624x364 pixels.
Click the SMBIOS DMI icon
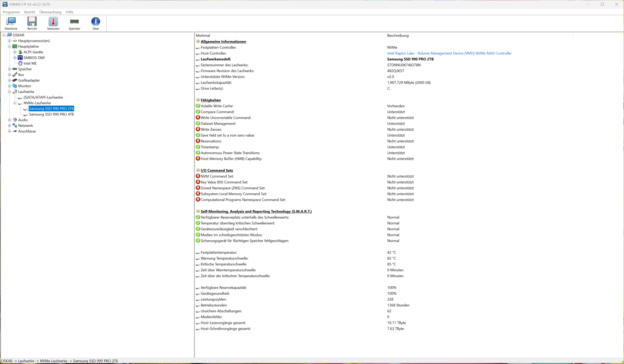pyautogui.click(x=20, y=58)
